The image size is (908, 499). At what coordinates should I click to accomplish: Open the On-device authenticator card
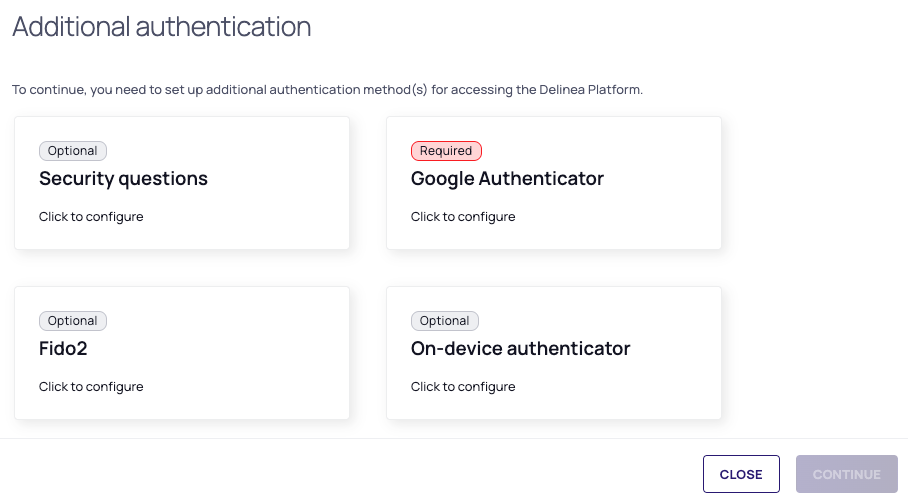[520, 349]
